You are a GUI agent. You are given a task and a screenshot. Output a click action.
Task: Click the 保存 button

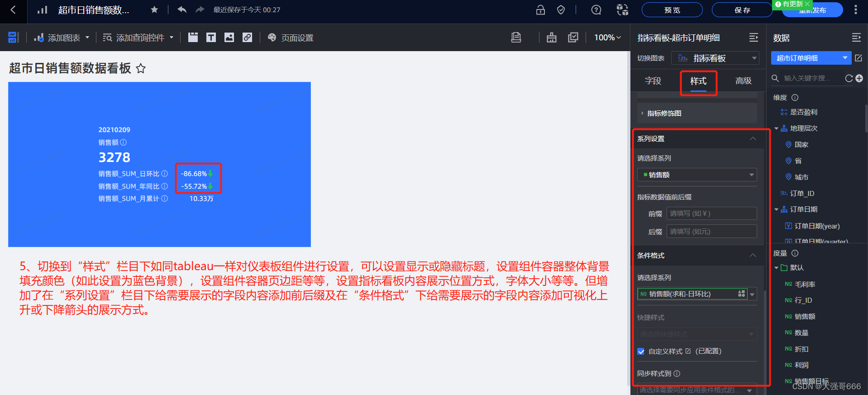[x=742, y=10]
